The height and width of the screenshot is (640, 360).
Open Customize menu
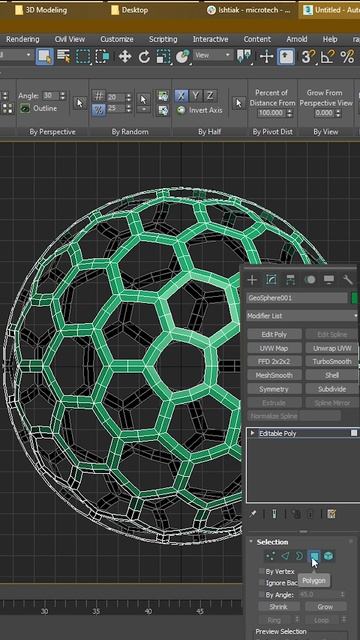[x=117, y=39]
